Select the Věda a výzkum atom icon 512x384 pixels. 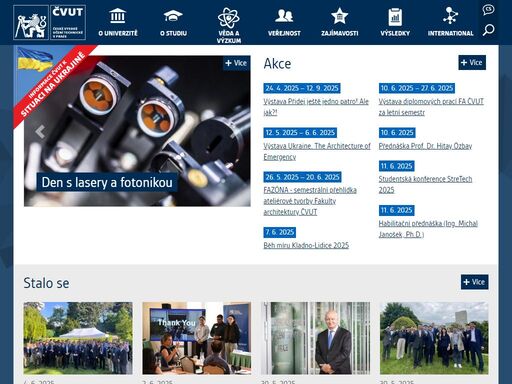229,17
